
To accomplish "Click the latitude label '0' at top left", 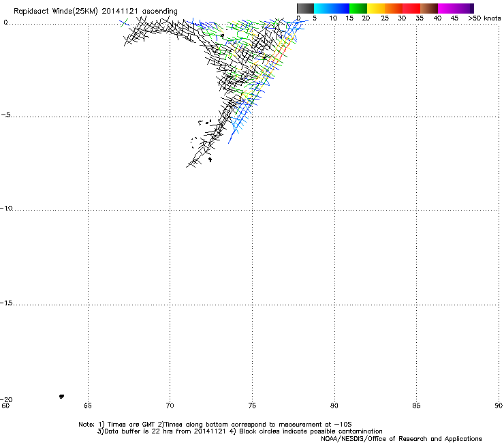I will [x=5, y=22].
